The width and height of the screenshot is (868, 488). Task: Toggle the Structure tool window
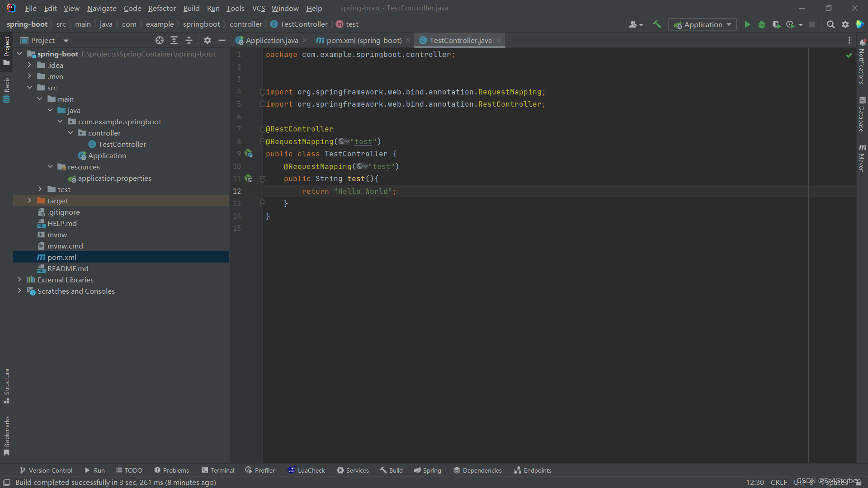pyautogui.click(x=6, y=385)
